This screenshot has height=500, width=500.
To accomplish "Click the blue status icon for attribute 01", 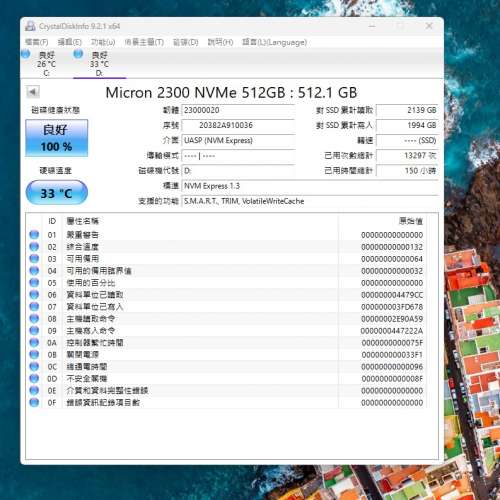I will tap(34, 235).
